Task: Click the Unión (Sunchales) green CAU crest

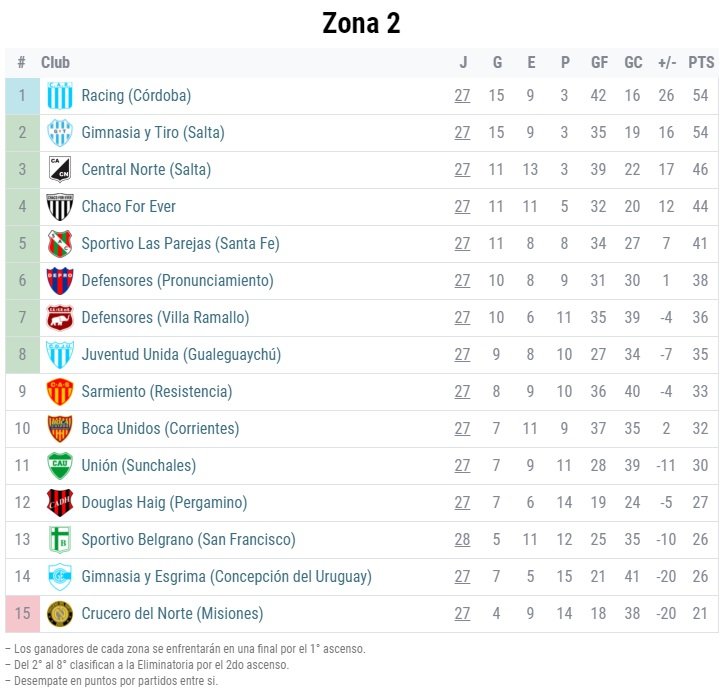Action: click(60, 466)
